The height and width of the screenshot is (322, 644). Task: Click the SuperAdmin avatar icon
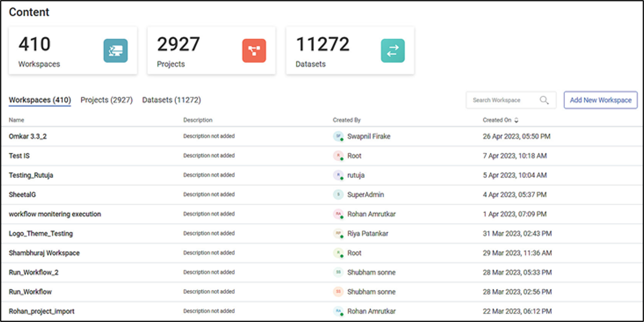[338, 194]
